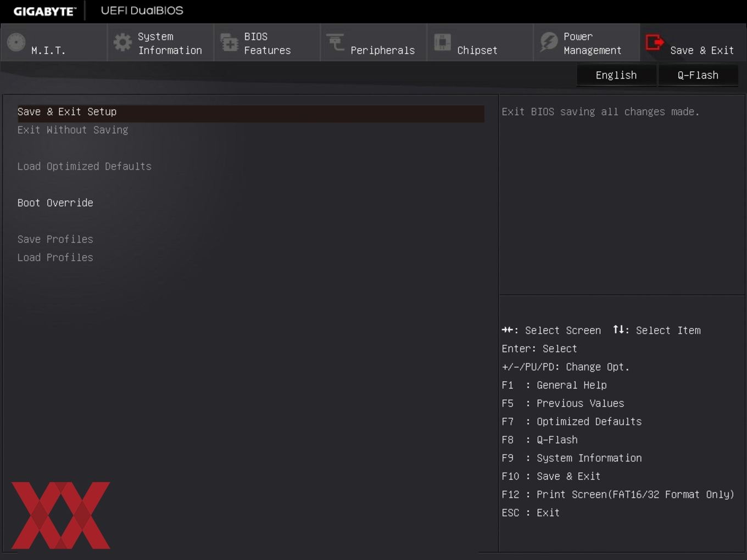Screen dimensions: 747x560
Task: Click the UEFI DualBIOS title
Action: (x=142, y=10)
